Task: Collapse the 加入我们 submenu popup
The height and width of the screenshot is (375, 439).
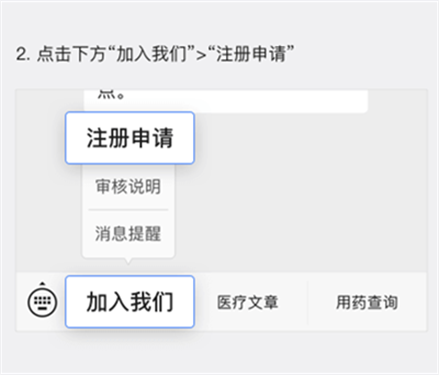Action: click(130, 302)
